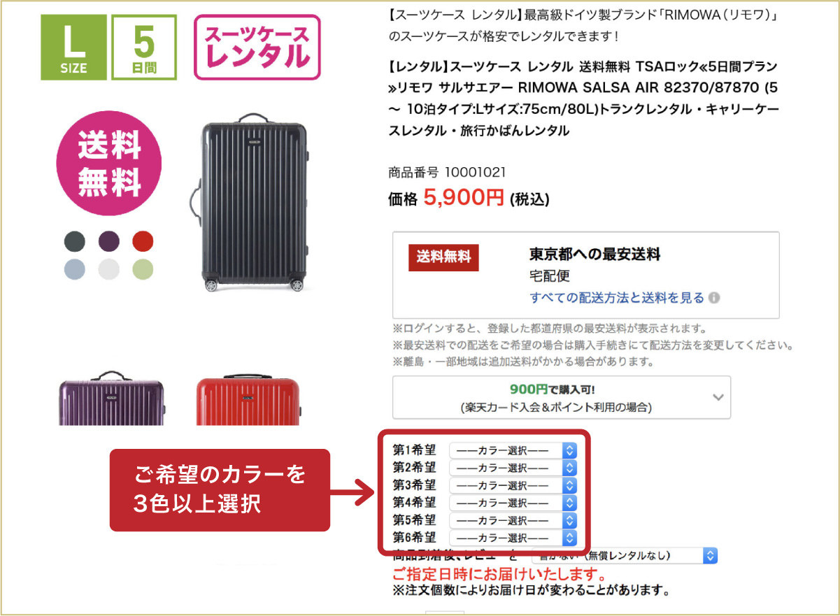Open the review option dropdown

click(625, 556)
